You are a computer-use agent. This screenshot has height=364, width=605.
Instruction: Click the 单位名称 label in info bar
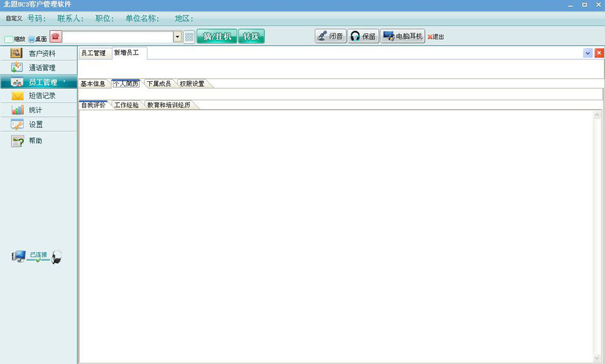pos(142,19)
